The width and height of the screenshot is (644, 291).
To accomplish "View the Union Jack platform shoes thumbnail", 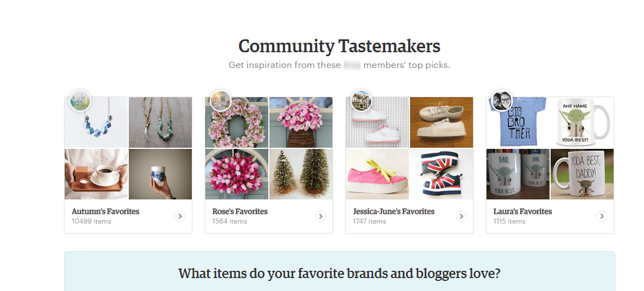I will [442, 174].
